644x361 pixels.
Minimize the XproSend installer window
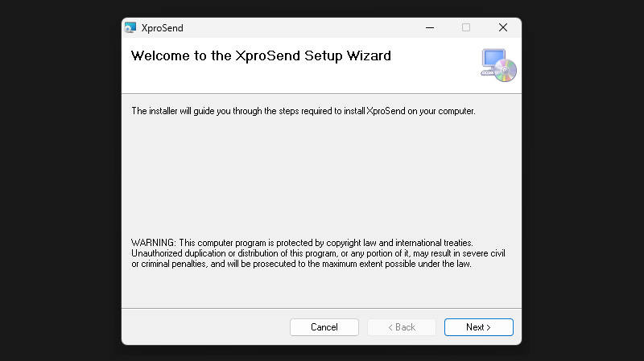[428, 27]
